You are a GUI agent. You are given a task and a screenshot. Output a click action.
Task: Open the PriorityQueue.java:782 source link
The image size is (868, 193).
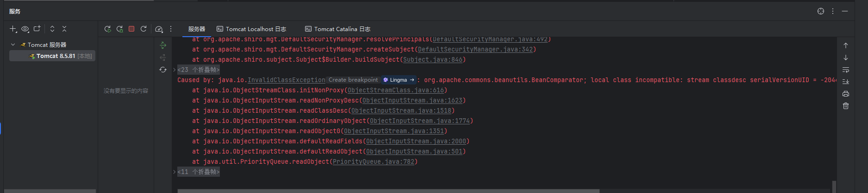tap(373, 161)
